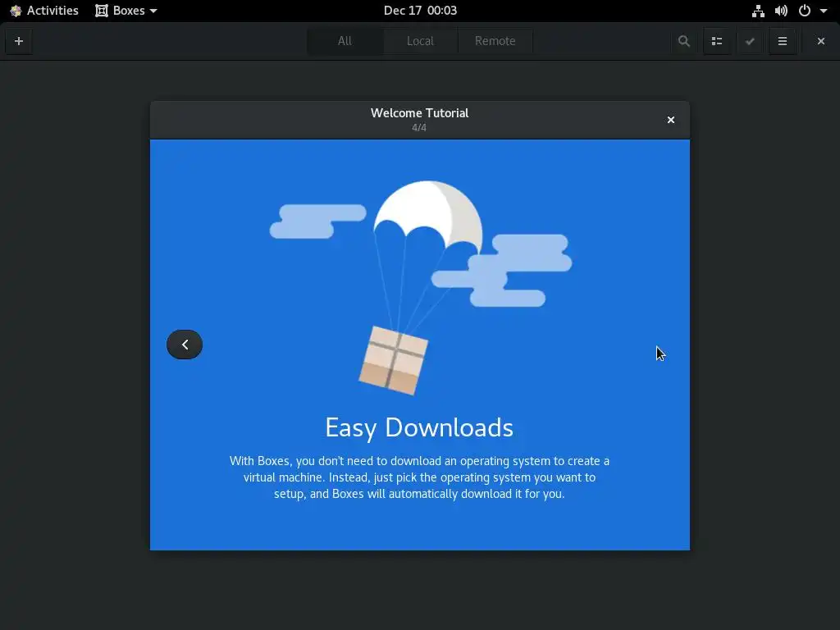Close the Welcome Tutorial dialog
The image size is (840, 630).
(x=671, y=120)
